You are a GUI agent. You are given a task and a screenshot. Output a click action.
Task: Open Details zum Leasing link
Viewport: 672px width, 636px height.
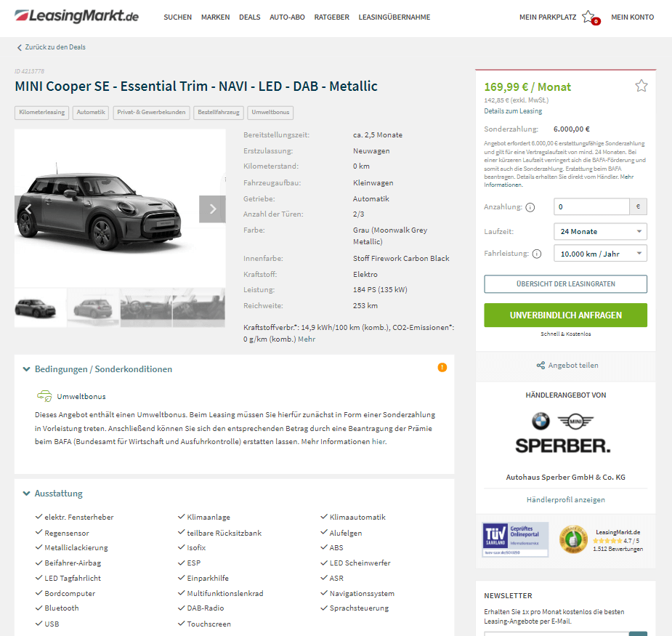[513, 111]
